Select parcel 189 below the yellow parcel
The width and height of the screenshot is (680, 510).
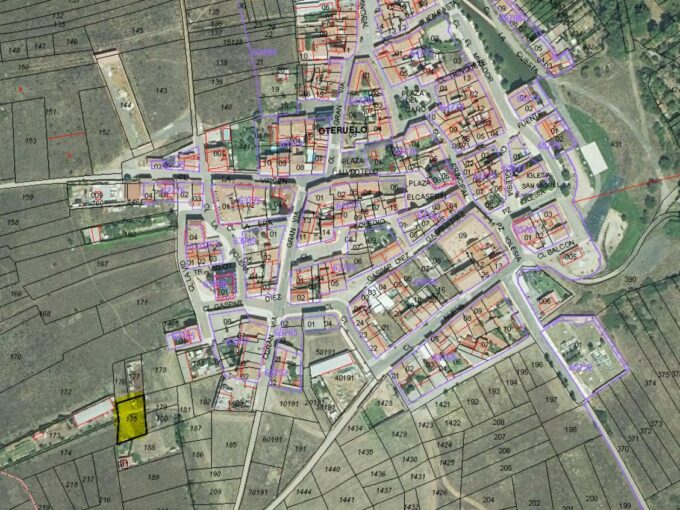coord(152,478)
